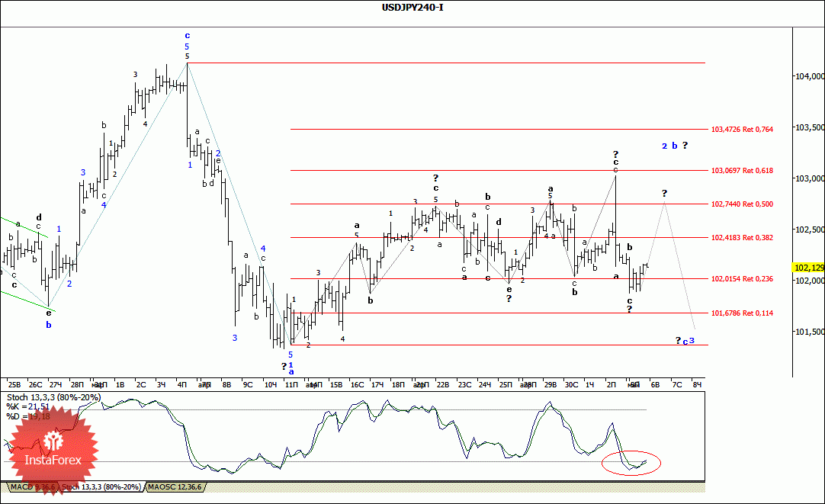Click the 11П date label
The width and height of the screenshot is (825, 504).
(x=291, y=384)
